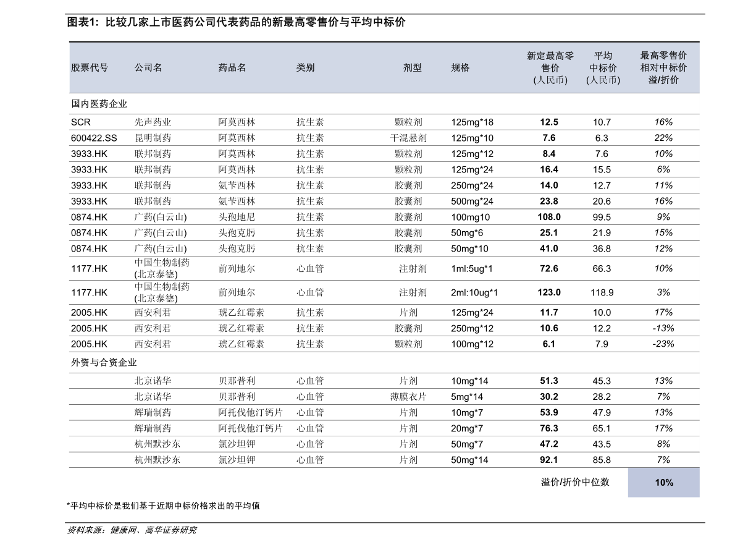Click the 20mg*7 specification cell

point(467,428)
